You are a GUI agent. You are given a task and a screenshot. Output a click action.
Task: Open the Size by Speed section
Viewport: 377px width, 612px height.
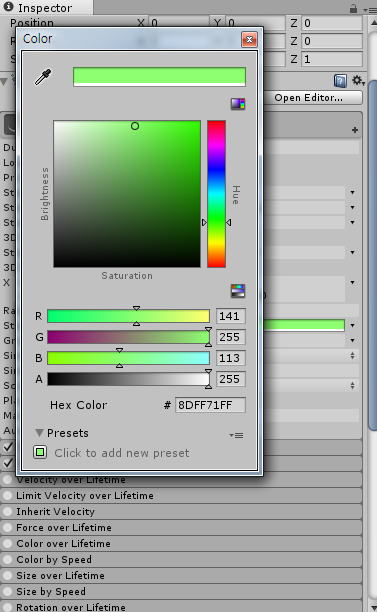[181, 591]
